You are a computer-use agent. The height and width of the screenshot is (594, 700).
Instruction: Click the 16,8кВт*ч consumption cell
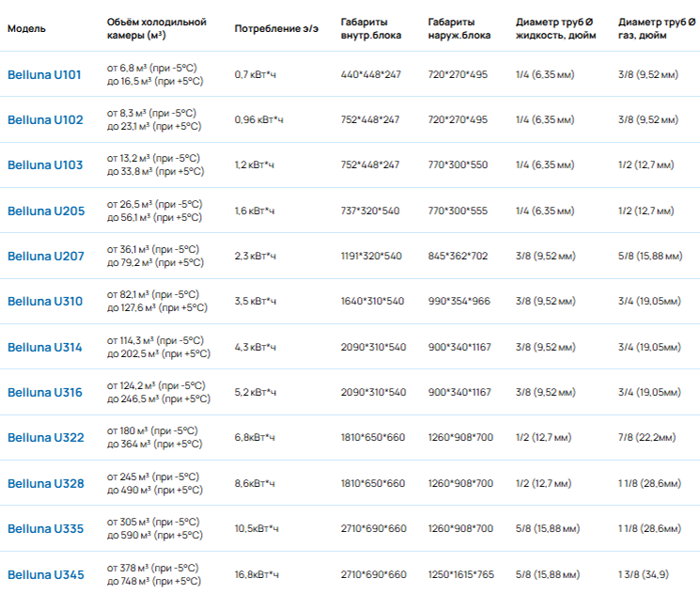[x=257, y=574]
